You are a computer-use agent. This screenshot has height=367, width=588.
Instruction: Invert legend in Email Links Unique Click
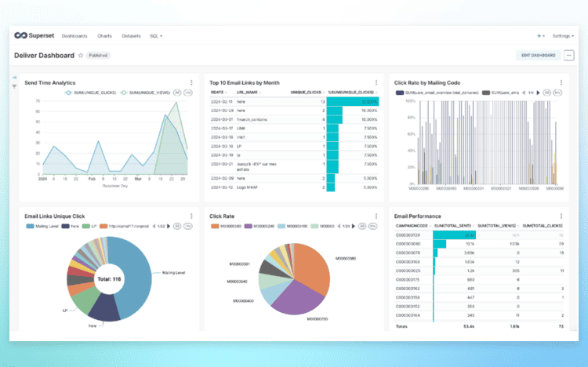point(188,227)
